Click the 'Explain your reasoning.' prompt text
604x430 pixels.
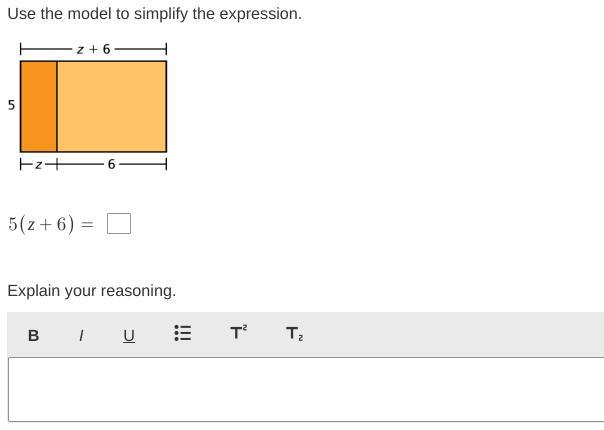click(91, 291)
